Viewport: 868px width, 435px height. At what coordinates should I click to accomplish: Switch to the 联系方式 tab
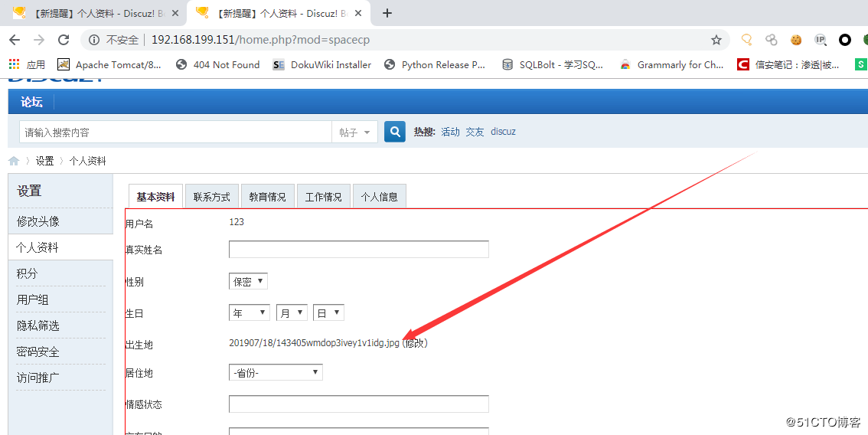pyautogui.click(x=212, y=197)
